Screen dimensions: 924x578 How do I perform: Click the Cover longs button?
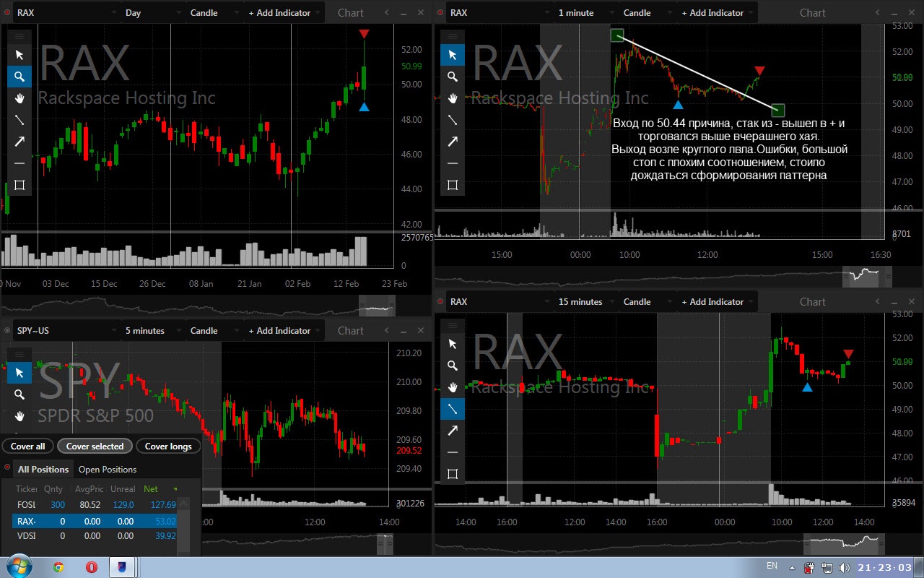(169, 446)
